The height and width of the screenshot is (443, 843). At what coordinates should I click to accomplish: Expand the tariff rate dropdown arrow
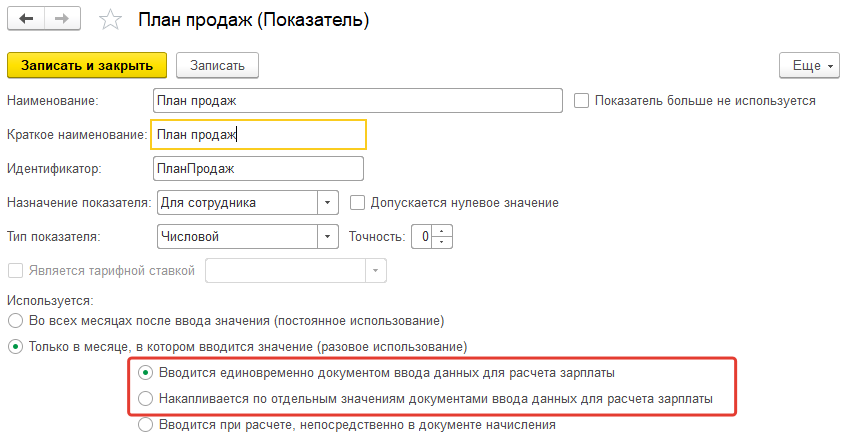coord(375,271)
